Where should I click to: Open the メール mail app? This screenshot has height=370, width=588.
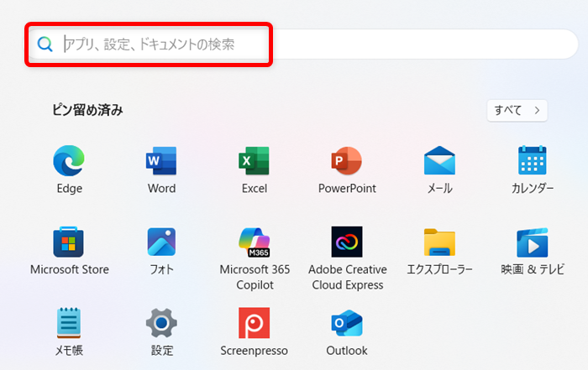(439, 161)
